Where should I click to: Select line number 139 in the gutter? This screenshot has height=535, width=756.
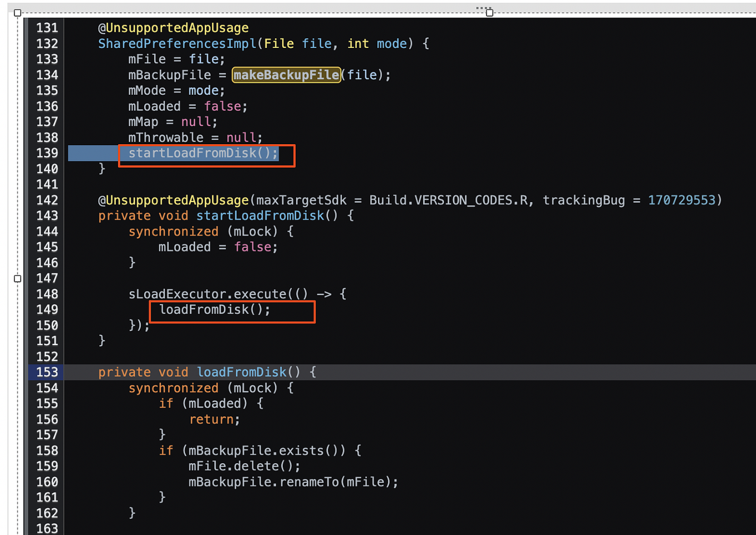click(47, 153)
